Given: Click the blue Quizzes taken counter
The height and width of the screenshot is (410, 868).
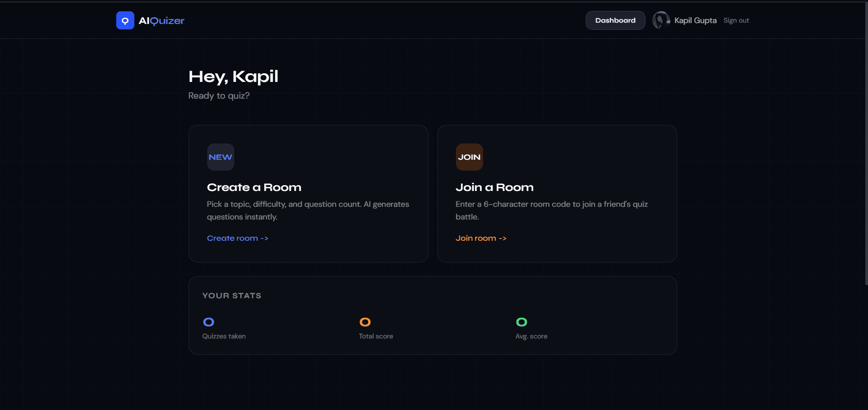Looking at the screenshot, I should pos(209,322).
